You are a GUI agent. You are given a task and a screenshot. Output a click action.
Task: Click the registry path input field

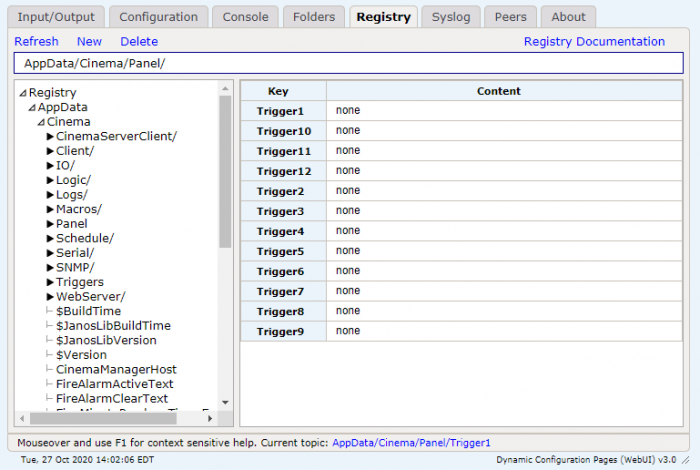click(349, 63)
